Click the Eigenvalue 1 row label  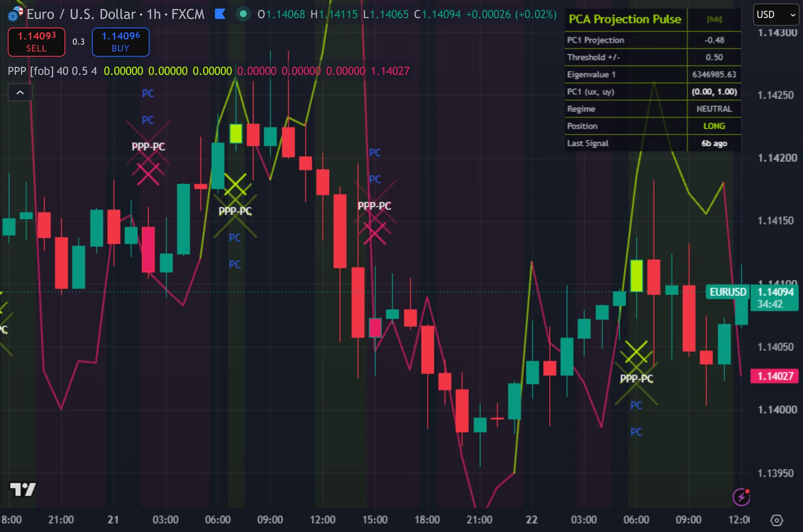click(x=591, y=74)
